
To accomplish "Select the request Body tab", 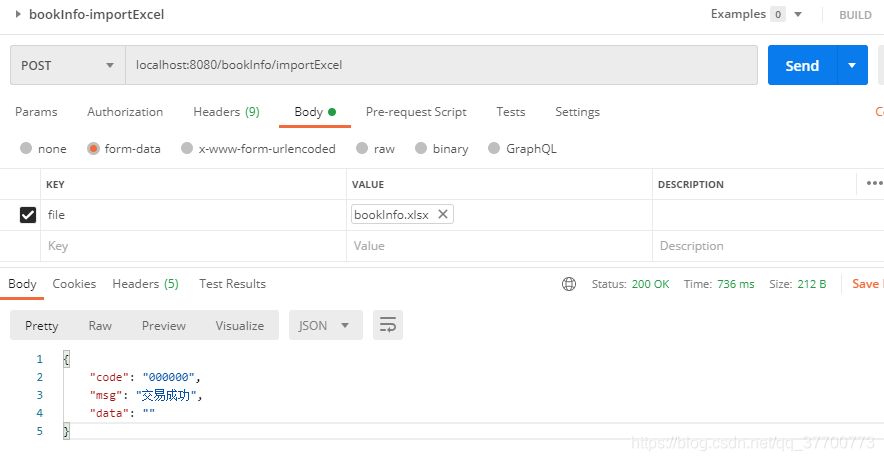I will click(x=315, y=112).
